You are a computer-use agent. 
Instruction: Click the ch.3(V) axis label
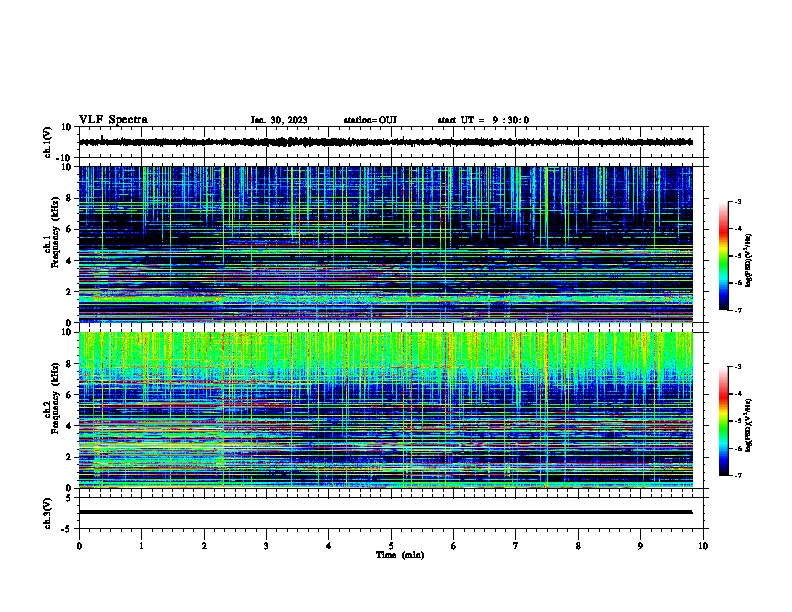[47, 513]
